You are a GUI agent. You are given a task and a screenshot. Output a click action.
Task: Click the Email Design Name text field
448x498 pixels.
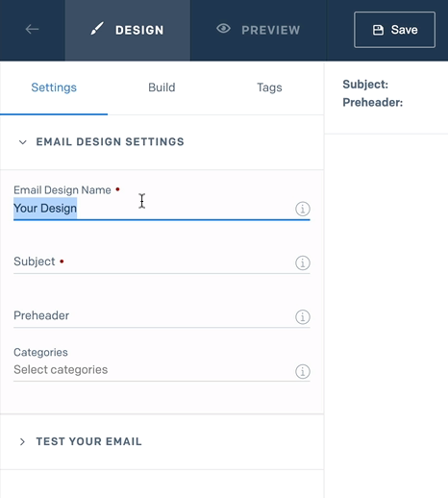click(x=154, y=209)
